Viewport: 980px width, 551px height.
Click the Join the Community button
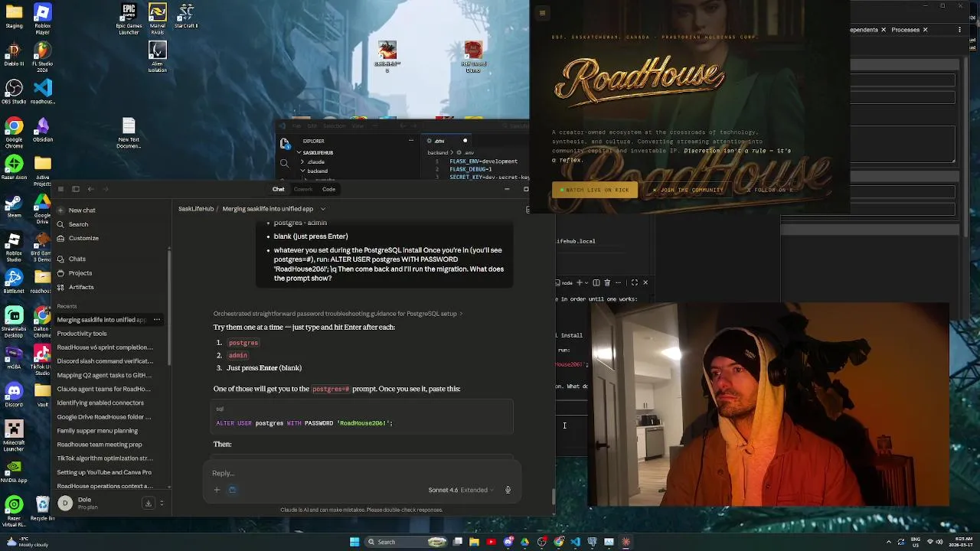point(688,190)
